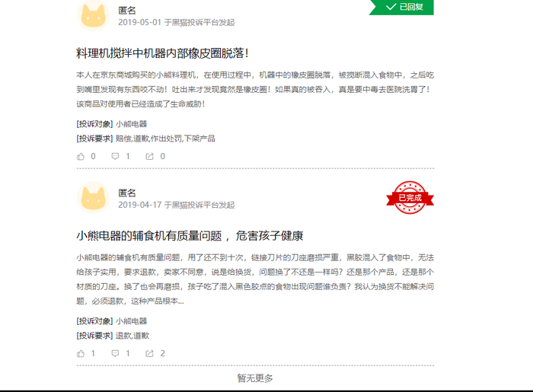Expand the truncated 辅食机 complaint description
The image size is (533, 392).
[x=255, y=279]
